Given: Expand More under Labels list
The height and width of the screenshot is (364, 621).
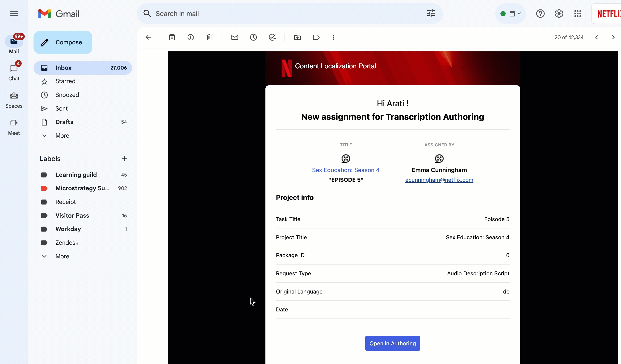Looking at the screenshot, I should [62, 256].
